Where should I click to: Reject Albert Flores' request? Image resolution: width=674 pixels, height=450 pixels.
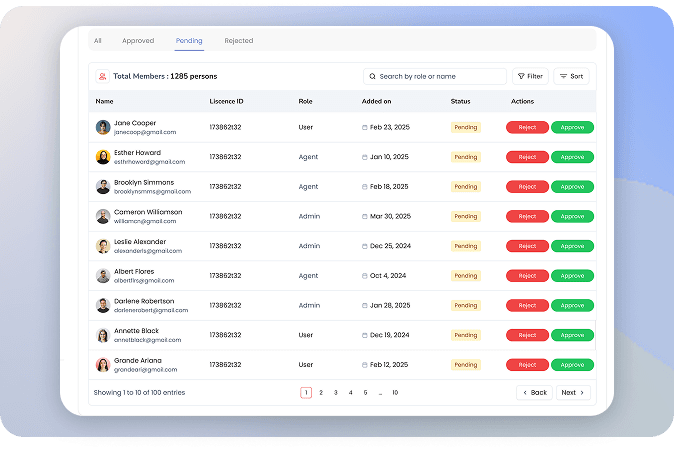point(527,276)
